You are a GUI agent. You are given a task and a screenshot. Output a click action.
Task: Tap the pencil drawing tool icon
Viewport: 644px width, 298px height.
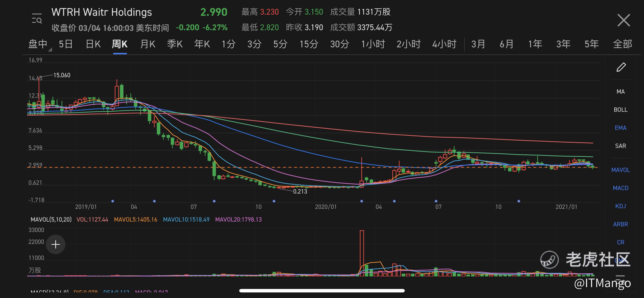click(621, 67)
